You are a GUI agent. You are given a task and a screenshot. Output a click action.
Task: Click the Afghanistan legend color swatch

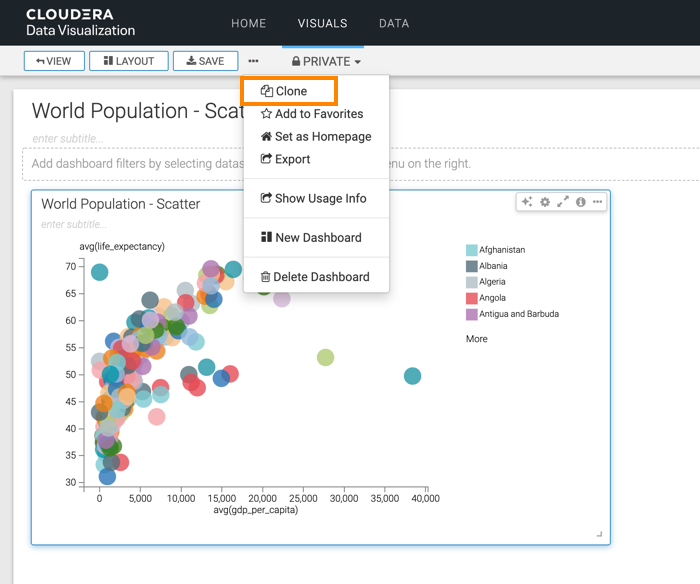click(471, 250)
